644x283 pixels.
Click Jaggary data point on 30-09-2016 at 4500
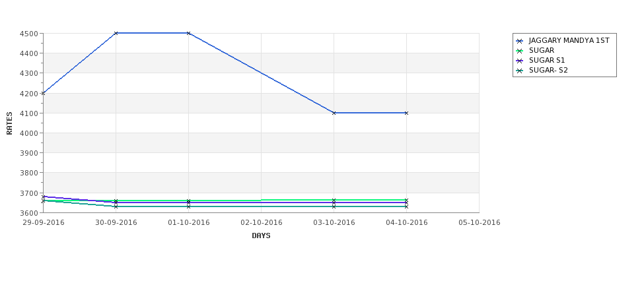pos(116,33)
